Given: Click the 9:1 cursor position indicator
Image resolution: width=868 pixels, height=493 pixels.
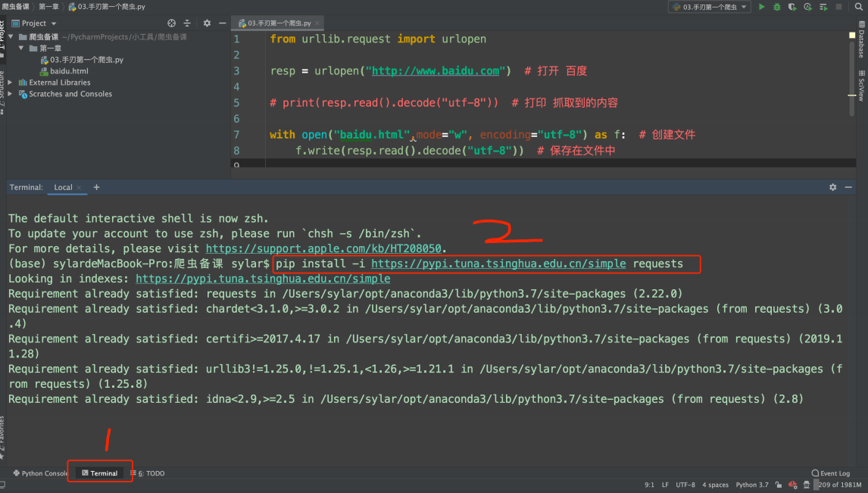Looking at the screenshot, I should coord(649,485).
